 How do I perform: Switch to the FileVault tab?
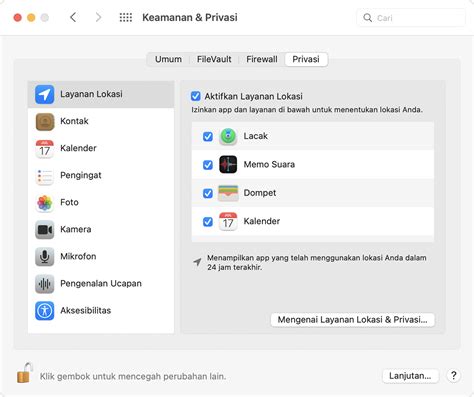pos(214,59)
